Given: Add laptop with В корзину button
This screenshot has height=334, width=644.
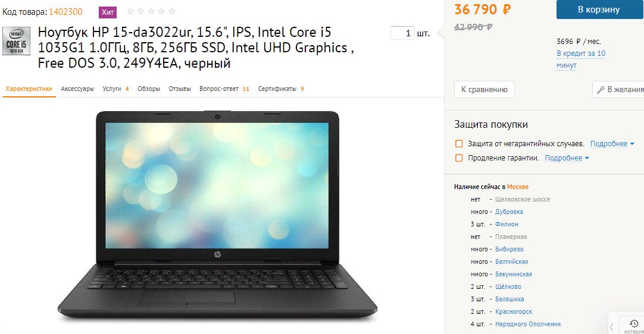Looking at the screenshot, I should (x=599, y=10).
